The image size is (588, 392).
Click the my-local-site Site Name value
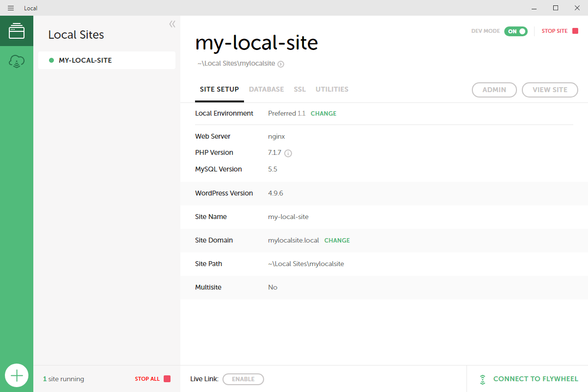click(x=288, y=217)
